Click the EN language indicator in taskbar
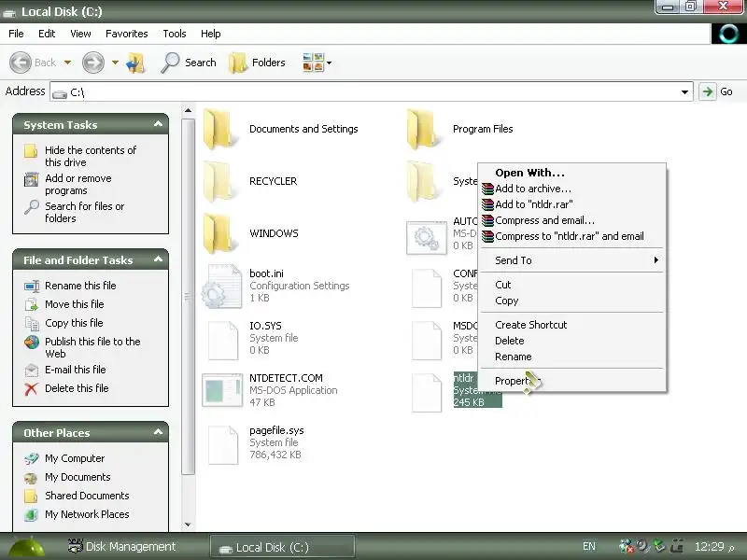This screenshot has height=560, width=747. [589, 546]
